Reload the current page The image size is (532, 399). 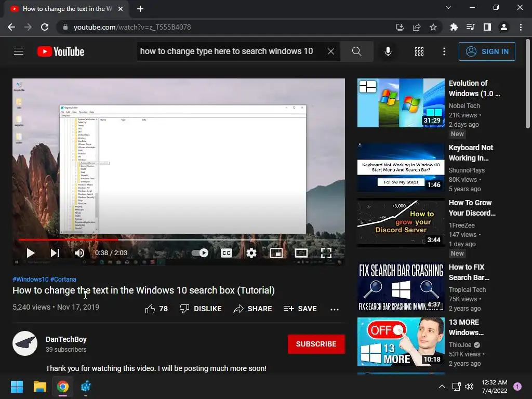click(45, 27)
